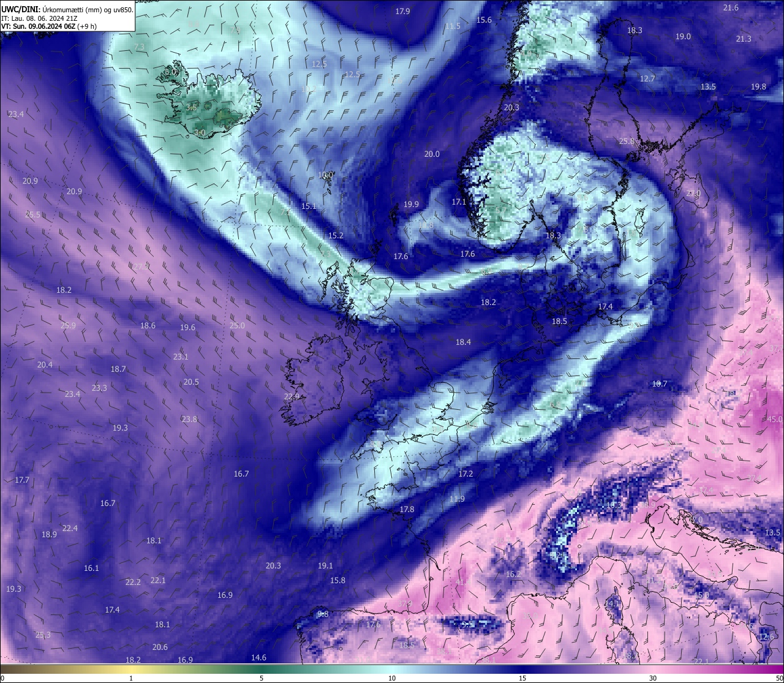Click the 45.0 value label
Viewport: 784px width, 683px height.
775,420
